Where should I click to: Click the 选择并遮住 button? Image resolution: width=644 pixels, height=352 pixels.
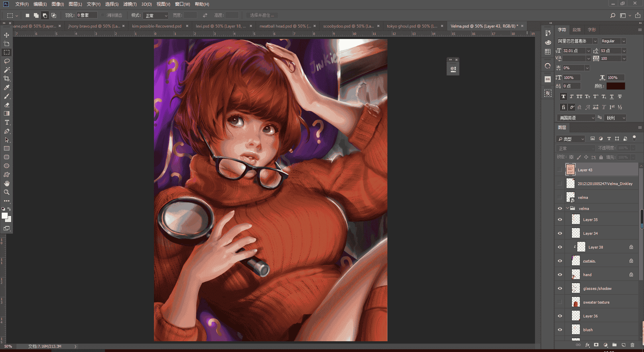262,15
